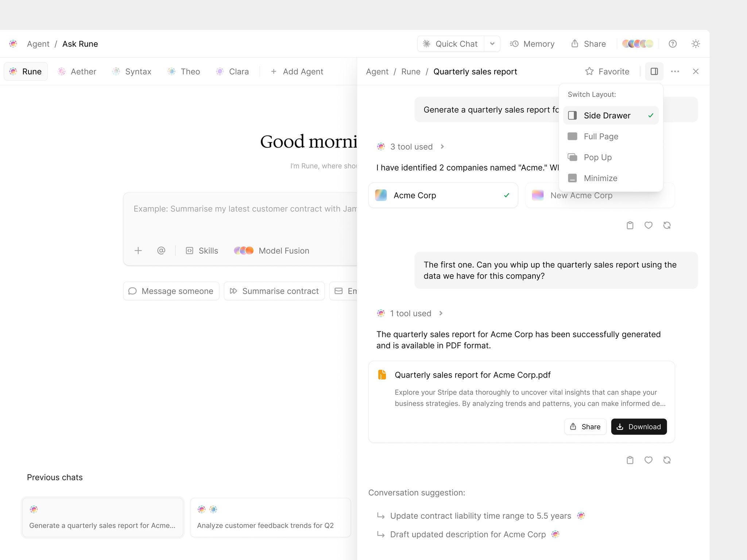The image size is (747, 560).
Task: Click Share in the top header
Action: tap(588, 44)
